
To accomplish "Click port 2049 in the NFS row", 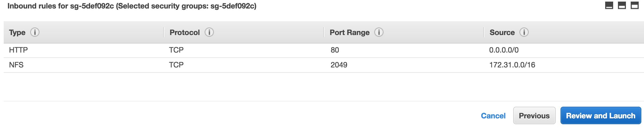I will pyautogui.click(x=339, y=65).
